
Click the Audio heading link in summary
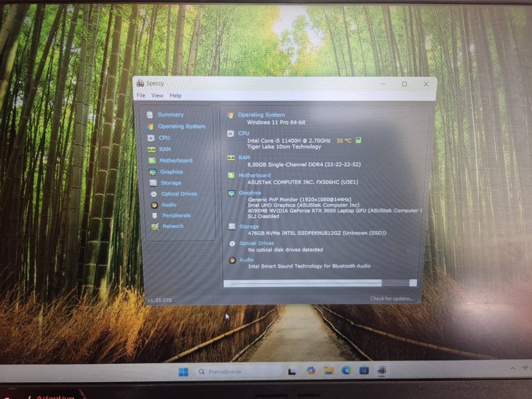(x=247, y=260)
